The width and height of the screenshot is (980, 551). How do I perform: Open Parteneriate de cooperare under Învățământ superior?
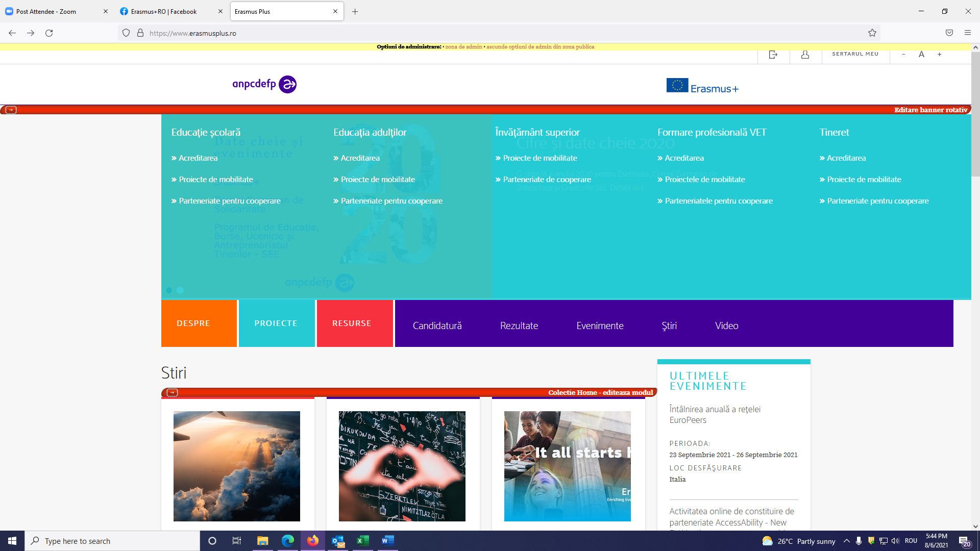point(547,180)
